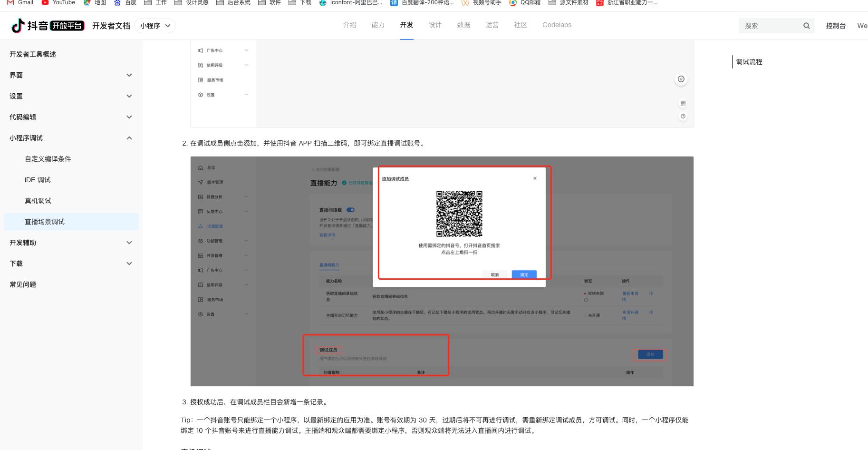The image size is (868, 450).
Task: Jump to the 调试流程 anchor
Action: (749, 62)
